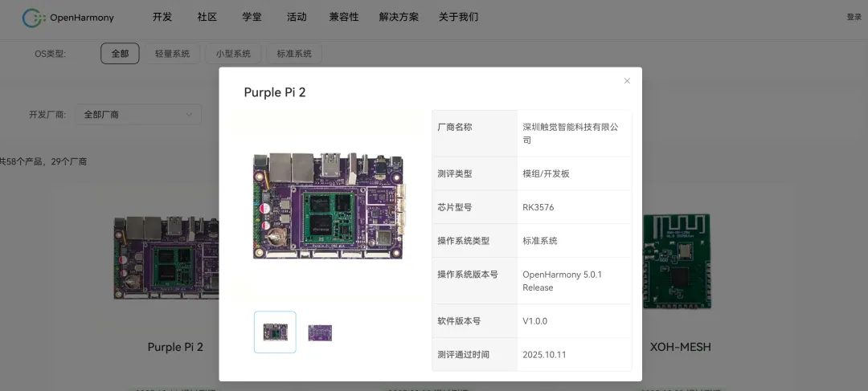Select the second board thumbnail in dialog
This screenshot has width=868, height=391.
[320, 332]
